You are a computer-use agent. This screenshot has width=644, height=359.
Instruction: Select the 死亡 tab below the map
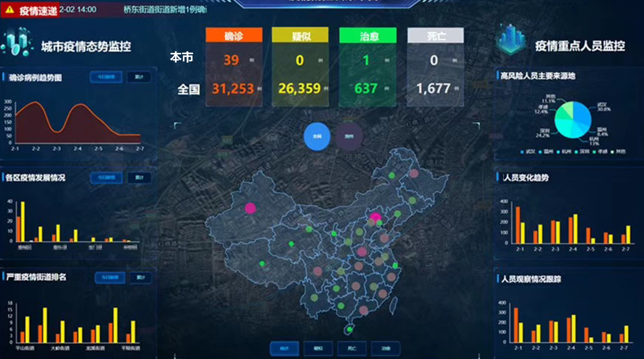pos(352,349)
